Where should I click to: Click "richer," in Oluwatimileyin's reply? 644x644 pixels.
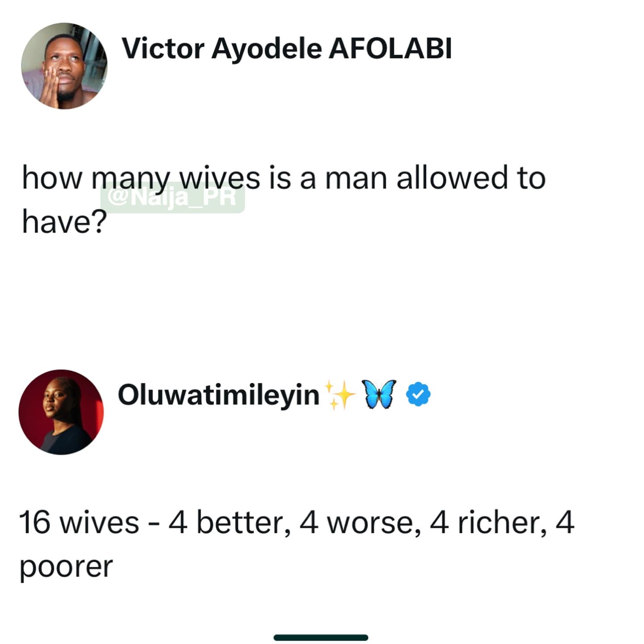point(502,523)
